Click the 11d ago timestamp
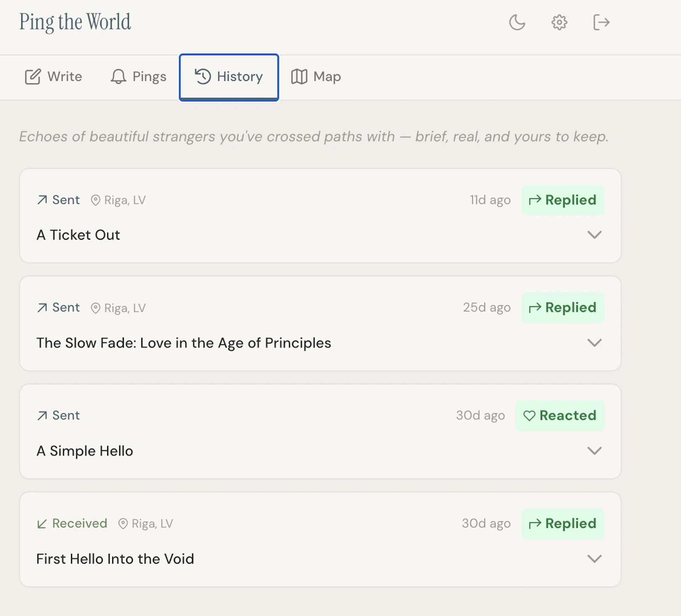 (x=490, y=200)
